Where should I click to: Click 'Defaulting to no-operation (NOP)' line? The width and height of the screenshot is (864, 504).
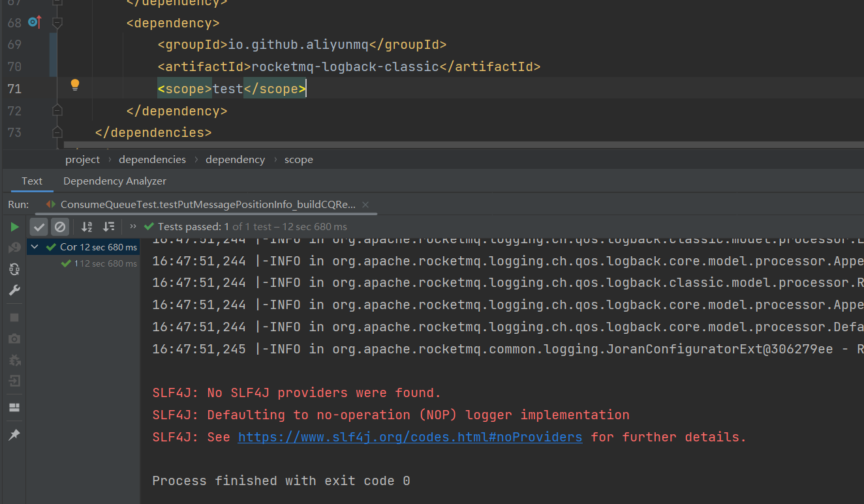tap(391, 415)
